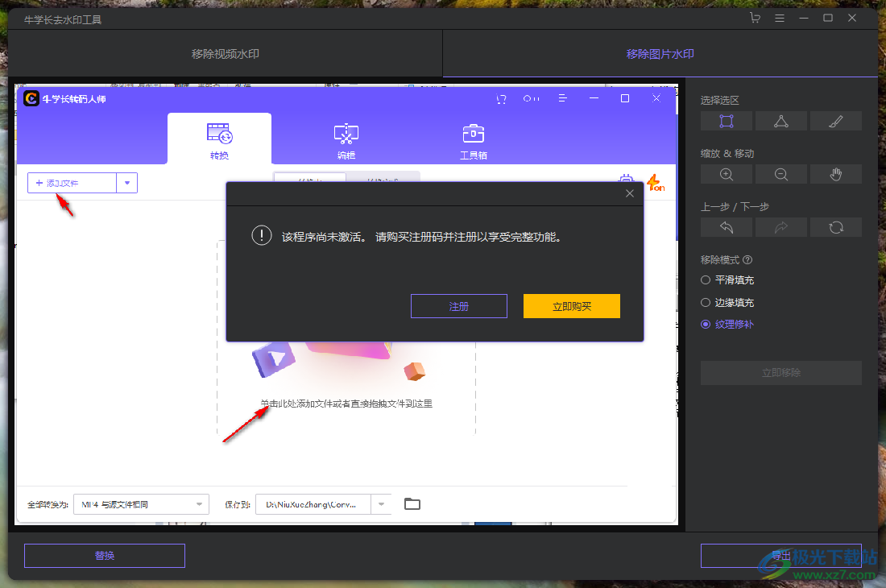
Task: Close the 牛学长去水印工具 window
Action: click(852, 18)
